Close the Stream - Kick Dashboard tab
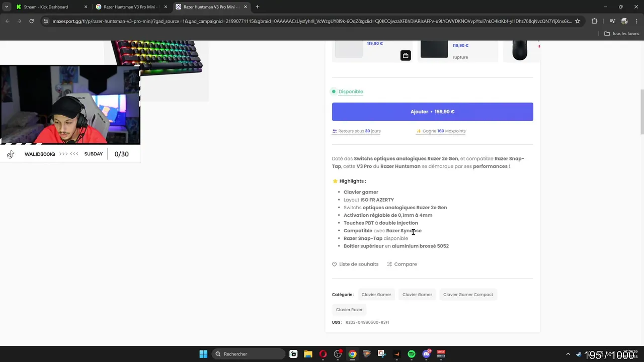 point(86,7)
